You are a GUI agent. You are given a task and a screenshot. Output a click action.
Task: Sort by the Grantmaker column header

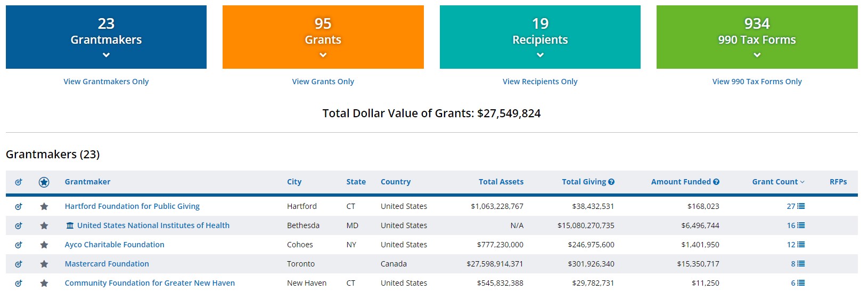pos(87,182)
